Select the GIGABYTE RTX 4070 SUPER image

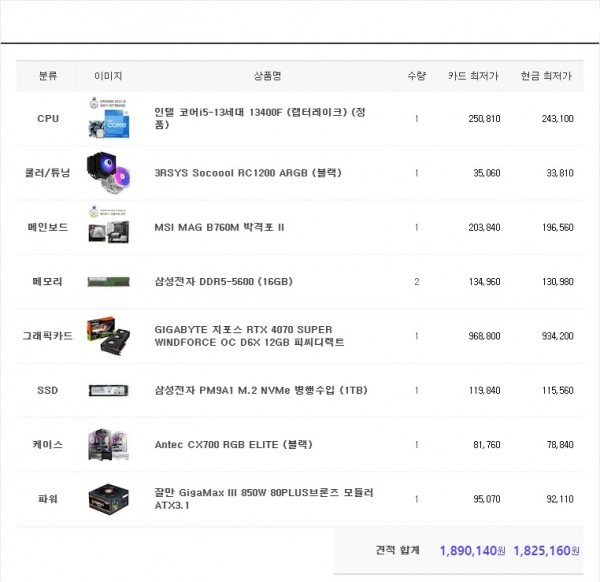tap(108, 336)
